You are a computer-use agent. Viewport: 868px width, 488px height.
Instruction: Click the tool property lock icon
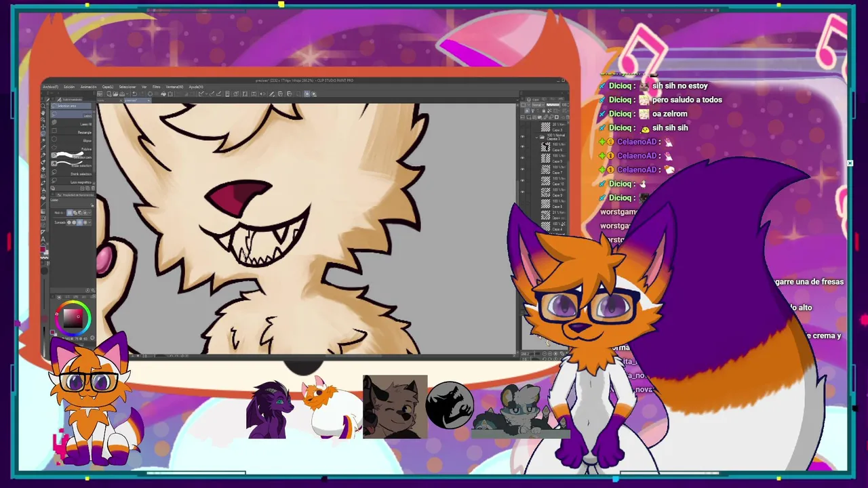click(92, 205)
